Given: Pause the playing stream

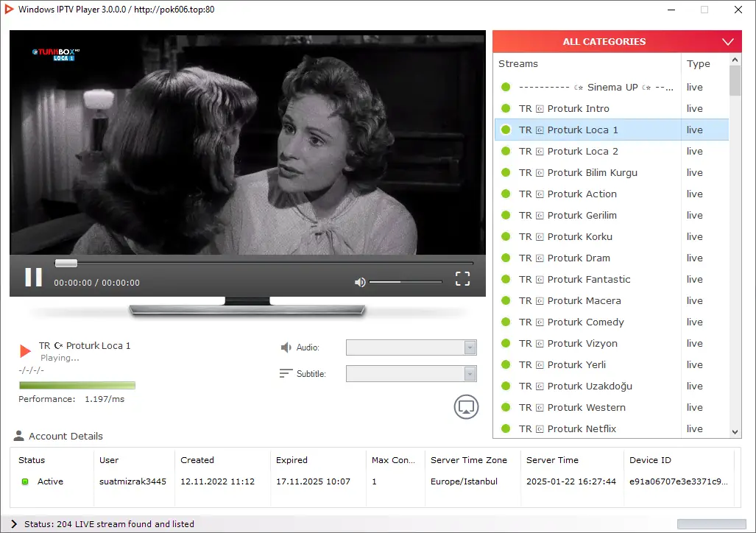Looking at the screenshot, I should pos(33,278).
